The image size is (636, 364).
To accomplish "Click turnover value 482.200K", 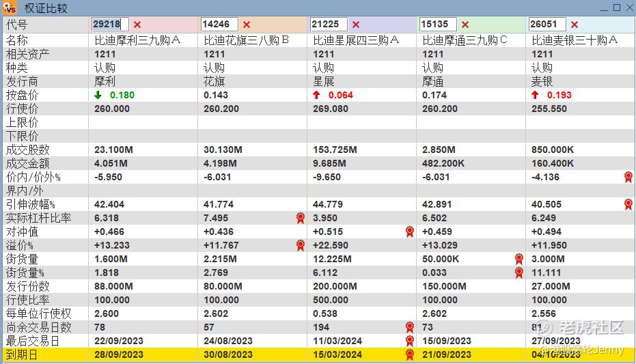I will click(x=443, y=163).
